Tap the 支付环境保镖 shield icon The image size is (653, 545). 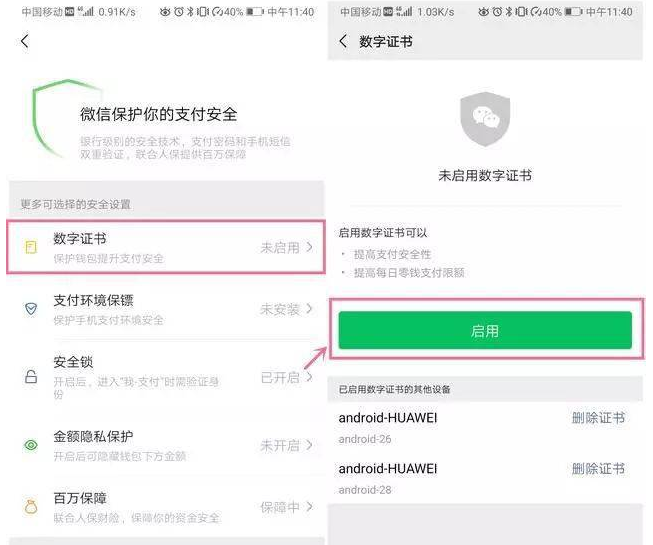click(x=31, y=309)
